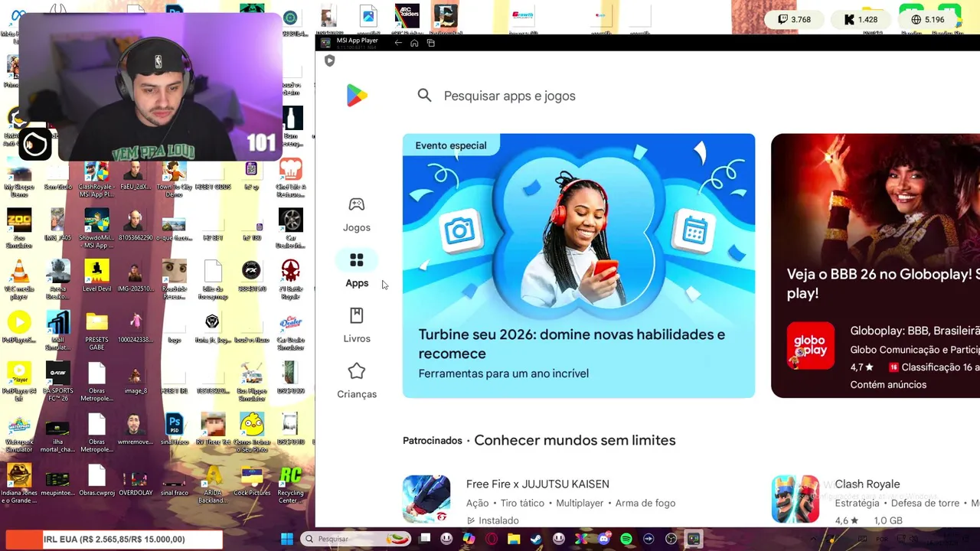This screenshot has width=980, height=551.
Task: Open Spotify from the taskbar
Action: click(x=626, y=539)
